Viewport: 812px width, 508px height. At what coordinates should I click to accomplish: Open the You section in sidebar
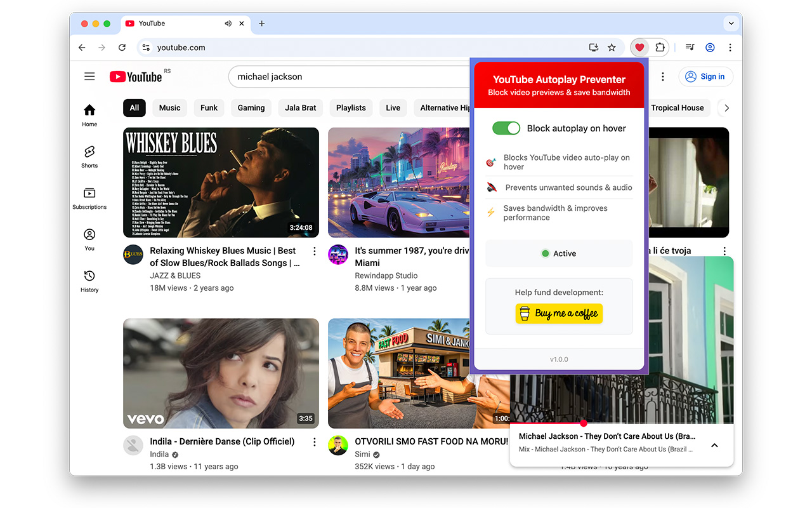89,239
